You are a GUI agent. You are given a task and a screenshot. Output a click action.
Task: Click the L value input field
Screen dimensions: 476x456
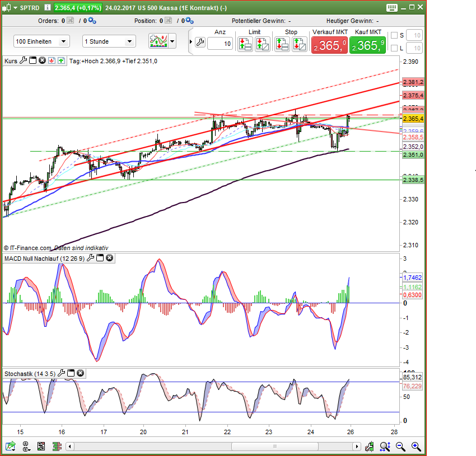tap(414, 48)
